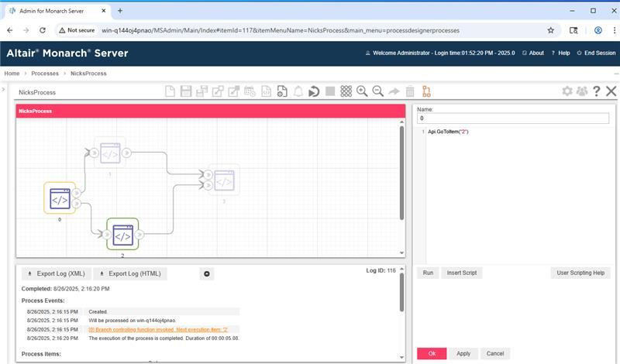Click the canvas vertical scrollbar thumb
Image resolution: width=620 pixels, height=364 pixels.
click(401, 173)
